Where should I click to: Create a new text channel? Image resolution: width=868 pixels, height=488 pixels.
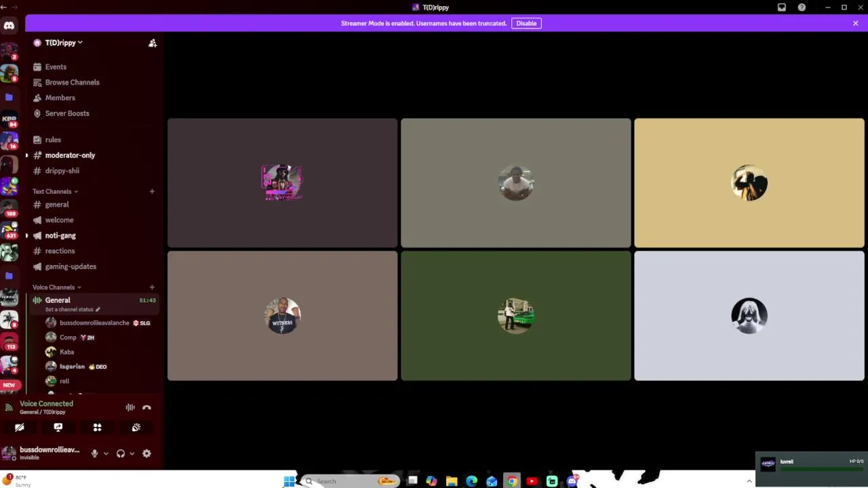[x=152, y=192]
